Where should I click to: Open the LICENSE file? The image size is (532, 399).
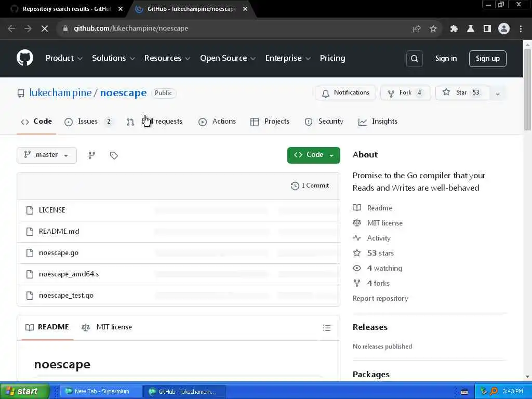[x=52, y=210]
